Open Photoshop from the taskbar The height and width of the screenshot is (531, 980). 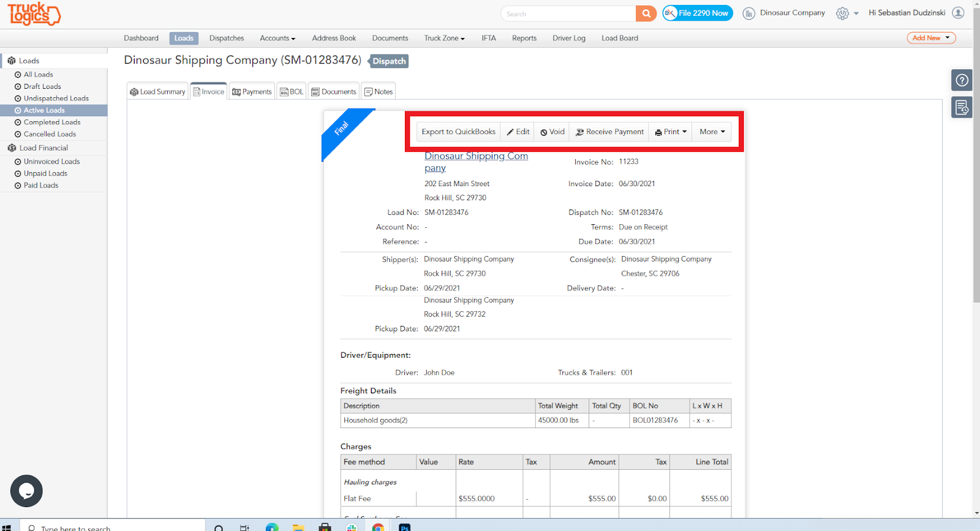click(405, 527)
